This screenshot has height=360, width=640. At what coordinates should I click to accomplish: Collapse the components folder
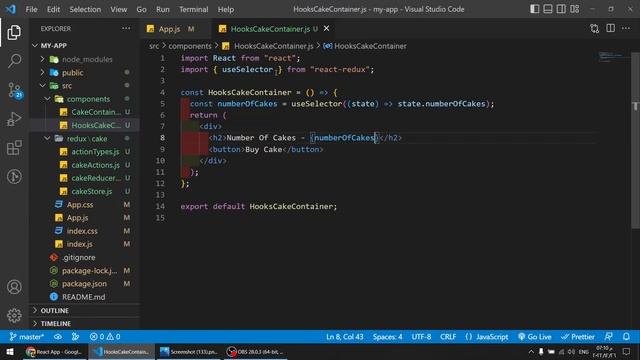click(47, 99)
